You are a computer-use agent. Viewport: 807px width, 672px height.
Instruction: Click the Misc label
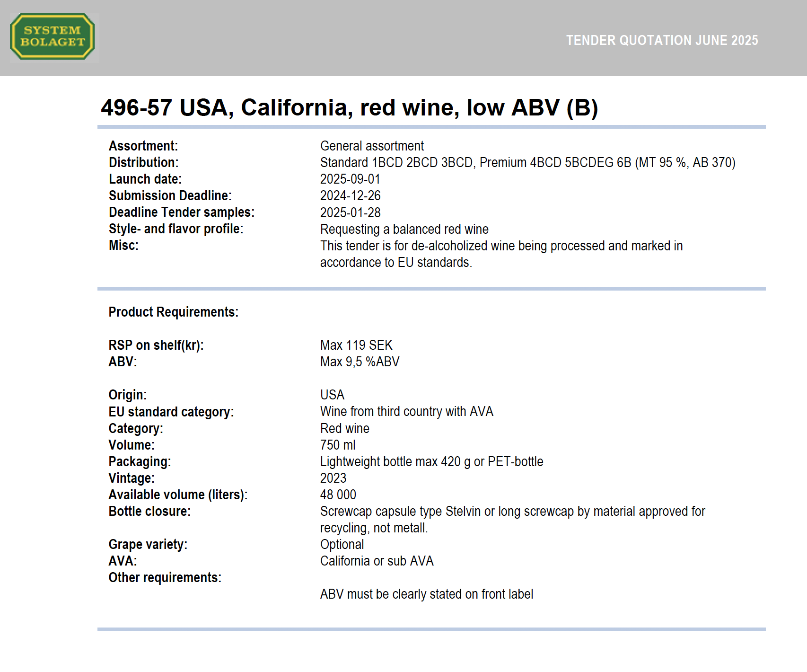(123, 245)
